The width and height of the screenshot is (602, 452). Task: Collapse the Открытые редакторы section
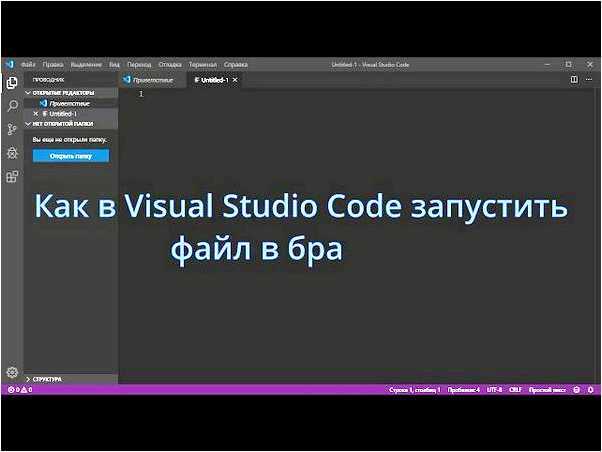tap(71, 93)
